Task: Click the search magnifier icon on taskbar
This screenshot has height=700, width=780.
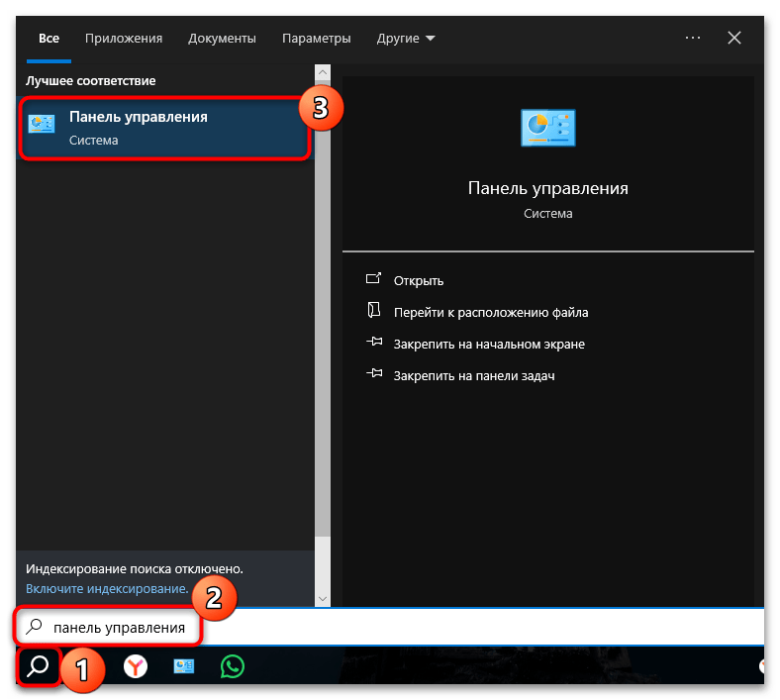Action: (39, 667)
